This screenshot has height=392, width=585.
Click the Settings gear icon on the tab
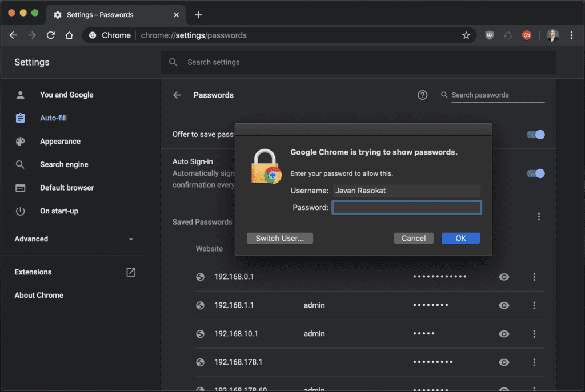[58, 15]
